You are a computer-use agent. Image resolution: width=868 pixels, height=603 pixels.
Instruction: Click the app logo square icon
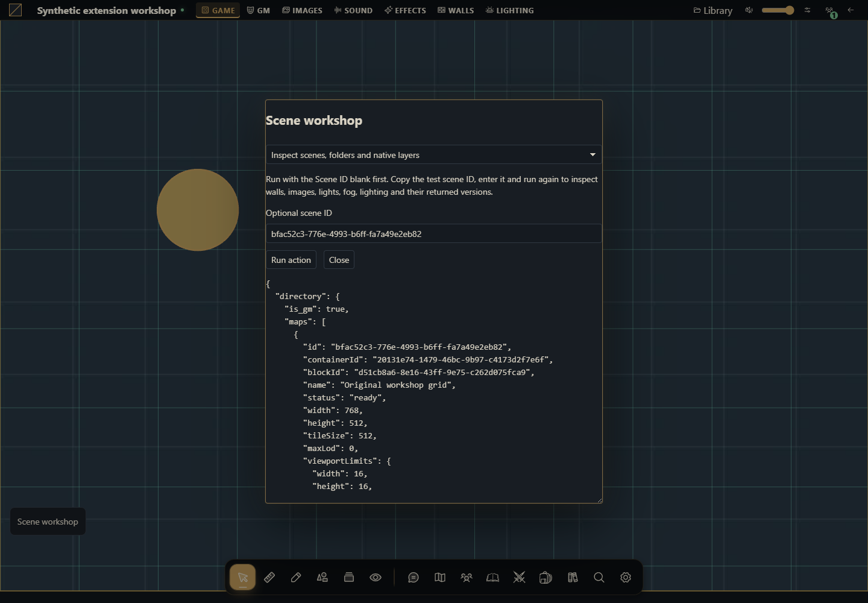click(x=16, y=10)
